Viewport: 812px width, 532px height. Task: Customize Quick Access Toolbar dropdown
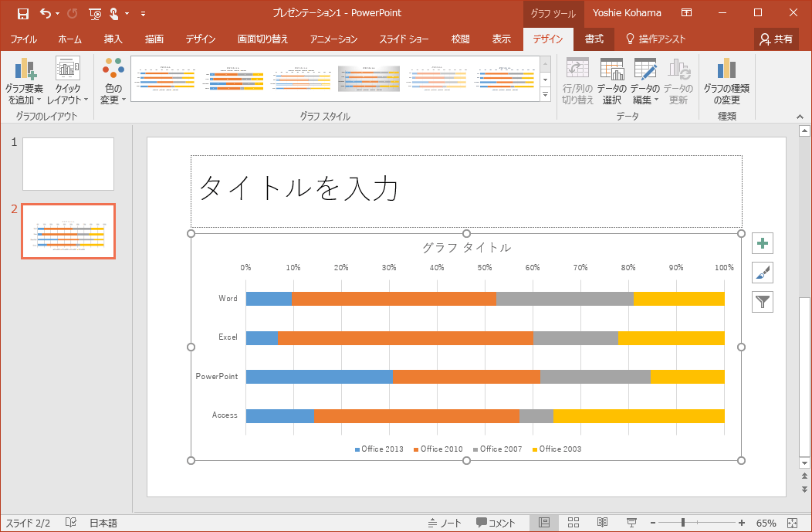pyautogui.click(x=143, y=13)
